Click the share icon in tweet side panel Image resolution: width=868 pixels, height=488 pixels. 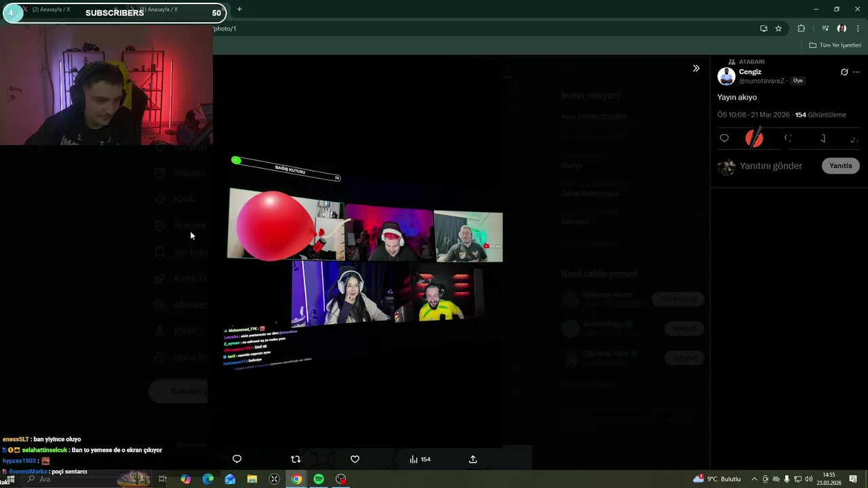click(854, 138)
